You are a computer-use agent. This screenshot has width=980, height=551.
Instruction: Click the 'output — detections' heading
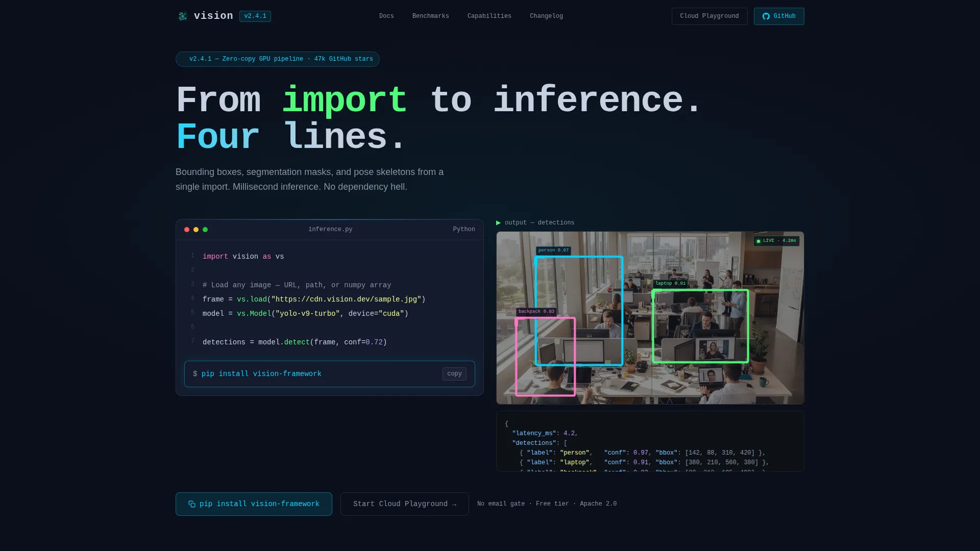(540, 223)
